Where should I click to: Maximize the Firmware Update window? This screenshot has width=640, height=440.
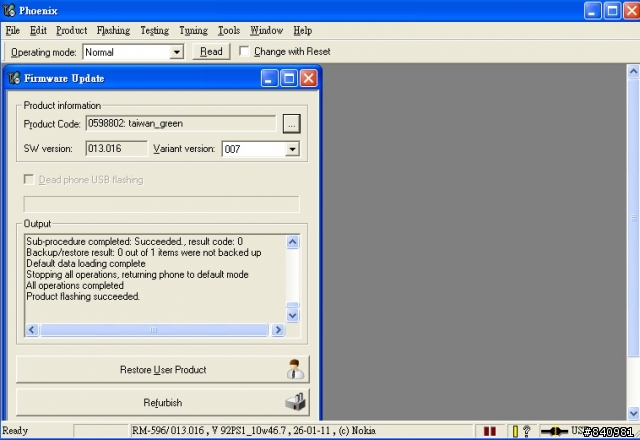pyautogui.click(x=289, y=78)
